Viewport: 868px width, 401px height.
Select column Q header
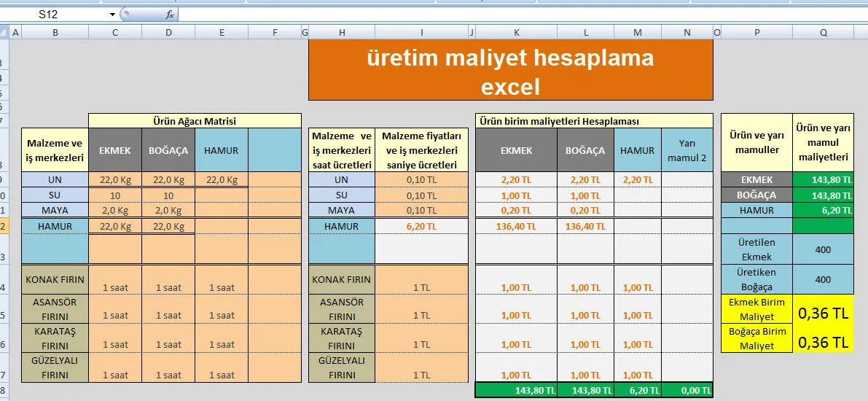tap(823, 31)
